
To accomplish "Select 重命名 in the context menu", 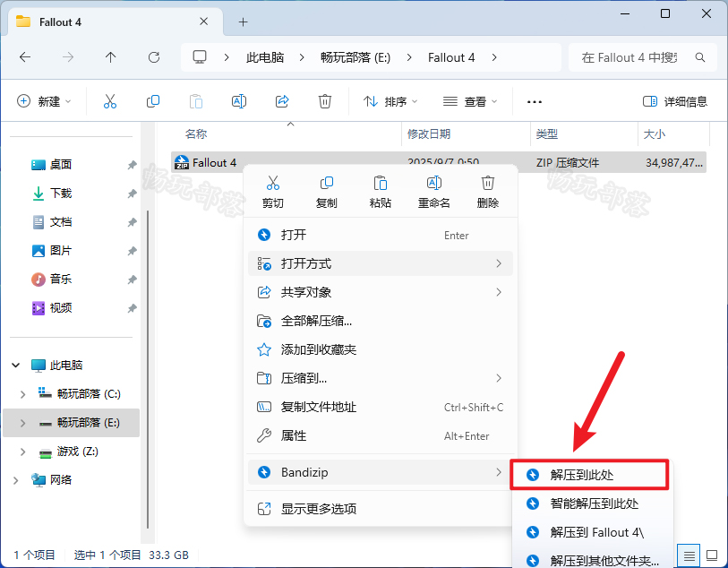I will [x=434, y=192].
